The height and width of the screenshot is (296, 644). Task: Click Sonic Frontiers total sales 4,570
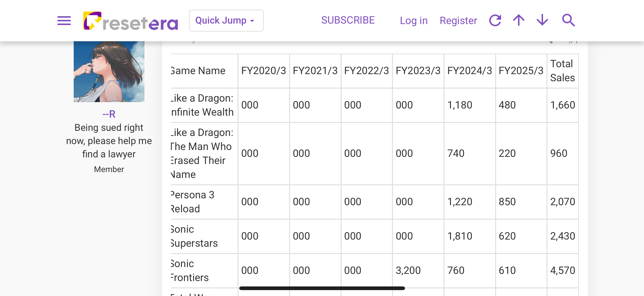click(x=562, y=270)
